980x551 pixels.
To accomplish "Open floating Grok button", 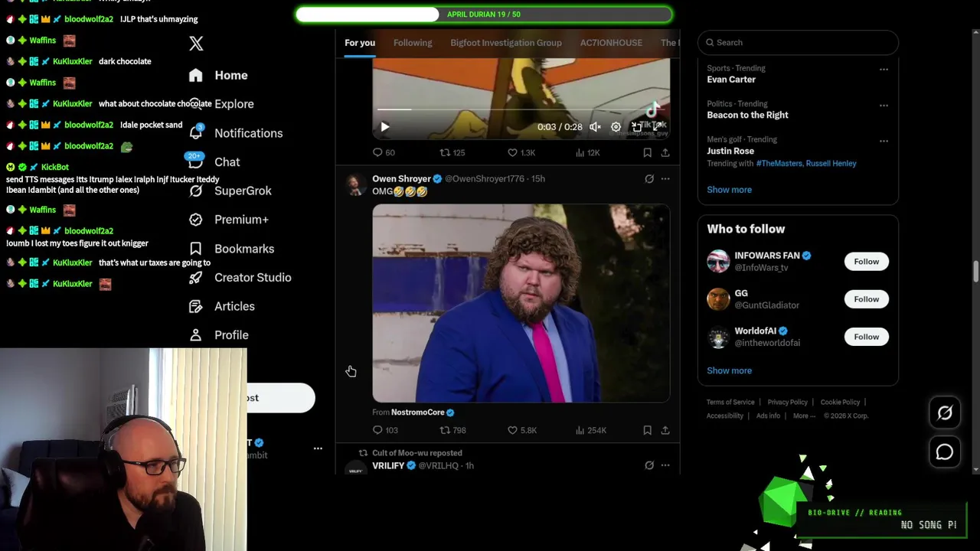I will point(945,413).
